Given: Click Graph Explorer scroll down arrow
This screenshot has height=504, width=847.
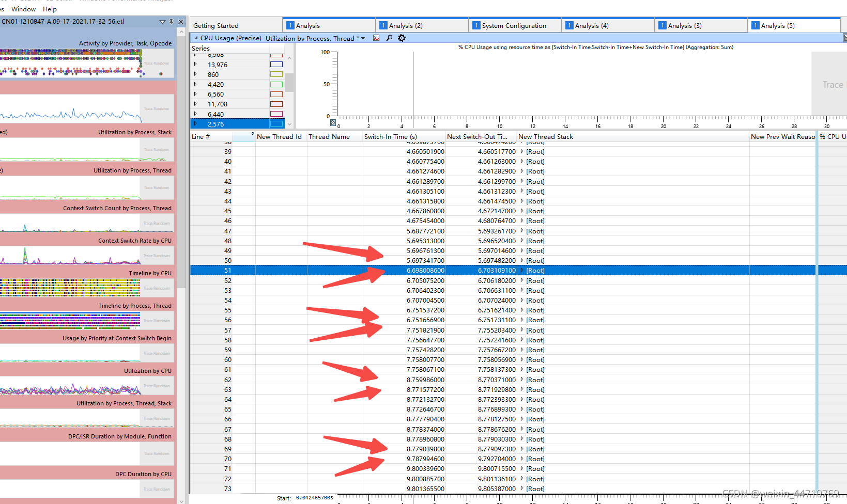Looking at the screenshot, I should [181, 500].
